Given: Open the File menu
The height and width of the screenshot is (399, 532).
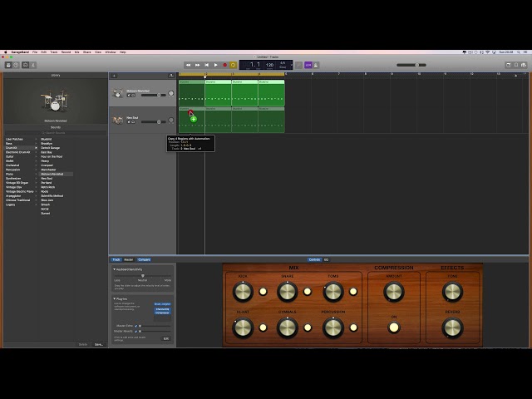Looking at the screenshot, I should coord(35,52).
